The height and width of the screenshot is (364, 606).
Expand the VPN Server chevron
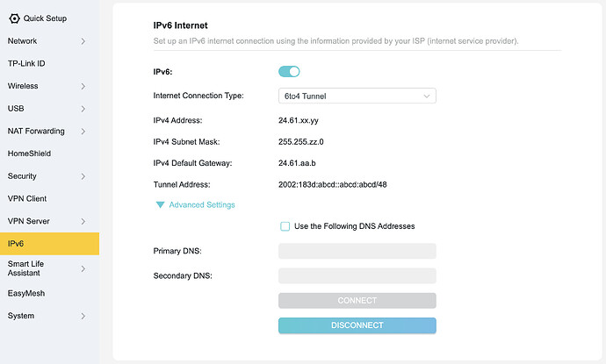click(x=83, y=221)
